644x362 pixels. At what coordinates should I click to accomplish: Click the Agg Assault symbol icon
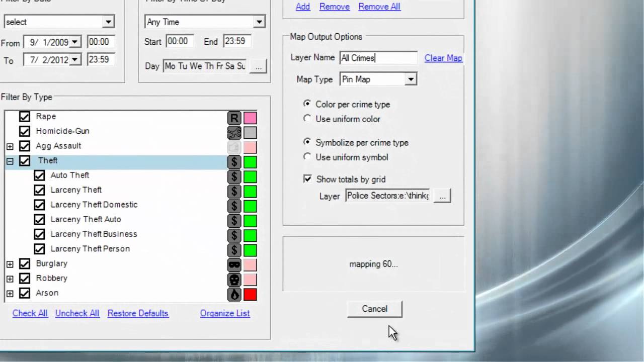click(x=234, y=147)
